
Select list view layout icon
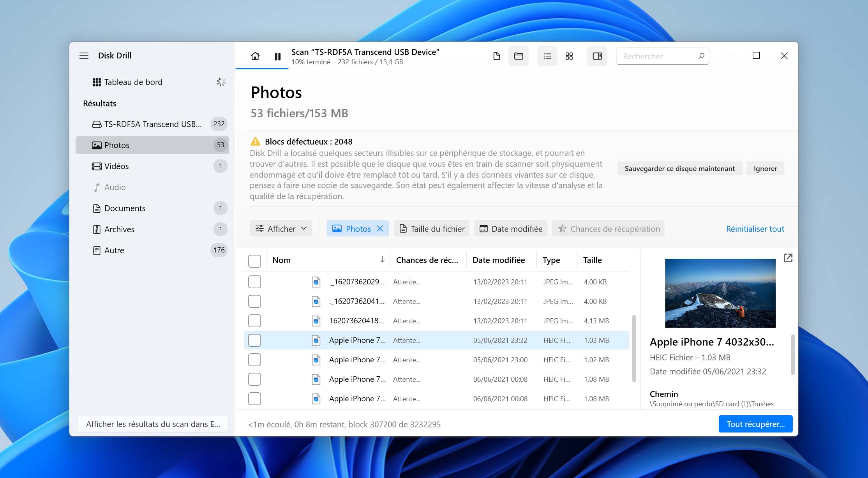[x=547, y=56]
